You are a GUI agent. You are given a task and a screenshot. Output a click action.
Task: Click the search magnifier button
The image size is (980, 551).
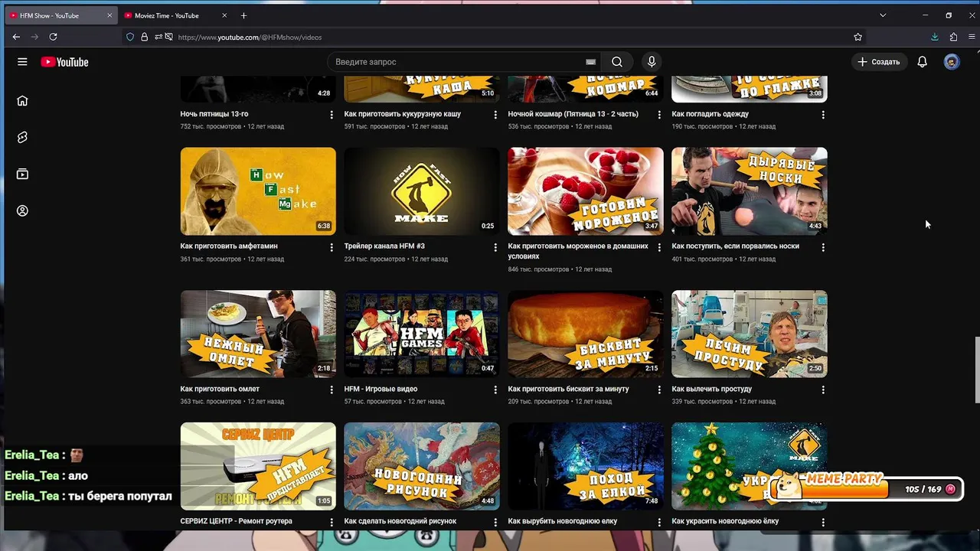tap(617, 62)
